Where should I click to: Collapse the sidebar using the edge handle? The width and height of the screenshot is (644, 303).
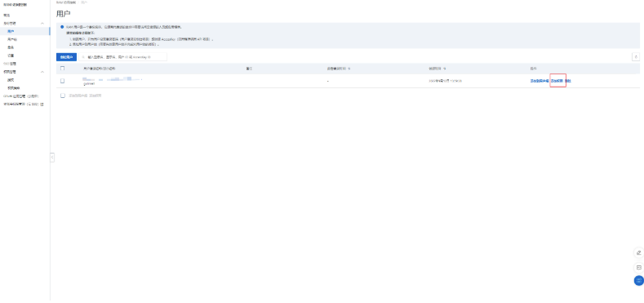(x=52, y=158)
